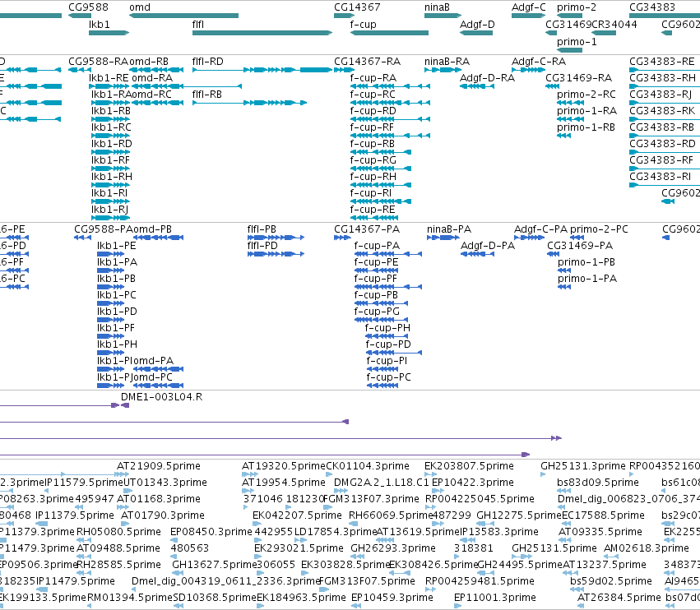Select the CG9588-PA protein label

(103, 229)
